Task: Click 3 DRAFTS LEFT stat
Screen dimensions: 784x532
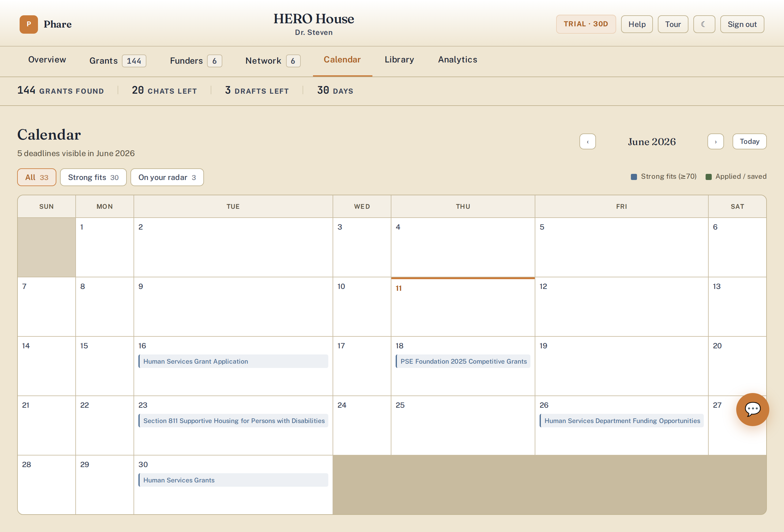Action: coord(257,90)
